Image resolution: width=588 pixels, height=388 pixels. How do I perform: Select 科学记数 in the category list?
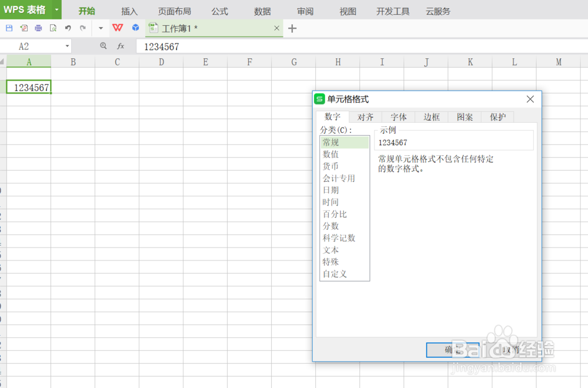[x=344, y=238]
